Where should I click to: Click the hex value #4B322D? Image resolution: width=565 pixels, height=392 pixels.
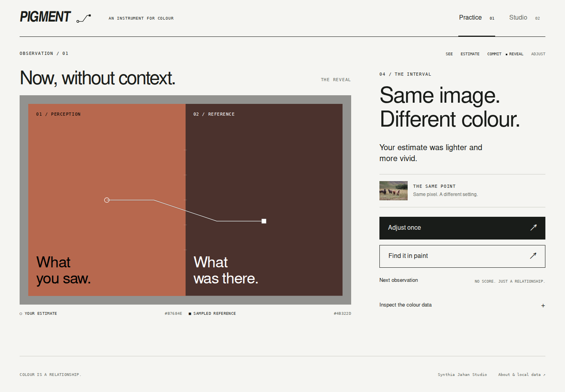(343, 314)
